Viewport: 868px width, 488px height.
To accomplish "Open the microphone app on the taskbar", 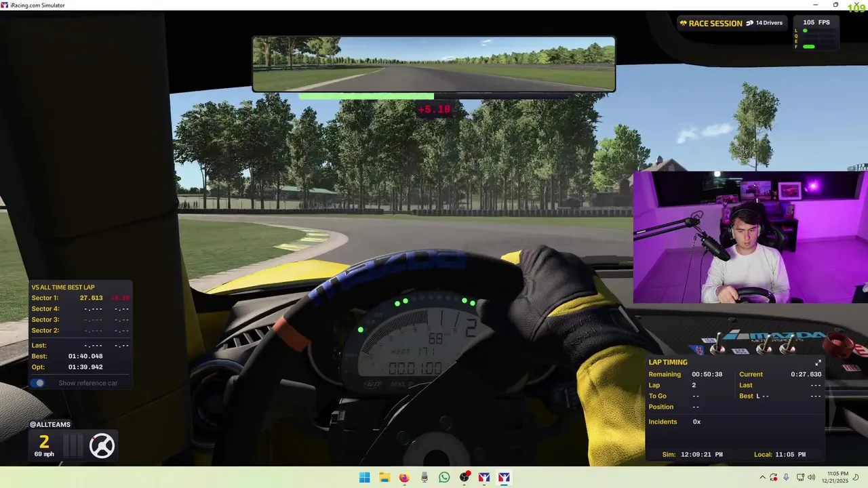I will [x=425, y=477].
